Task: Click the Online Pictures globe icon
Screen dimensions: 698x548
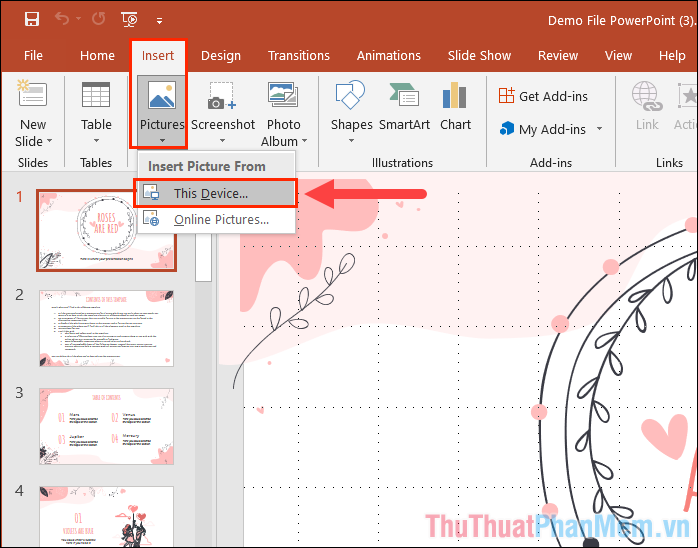Action: pos(151,219)
